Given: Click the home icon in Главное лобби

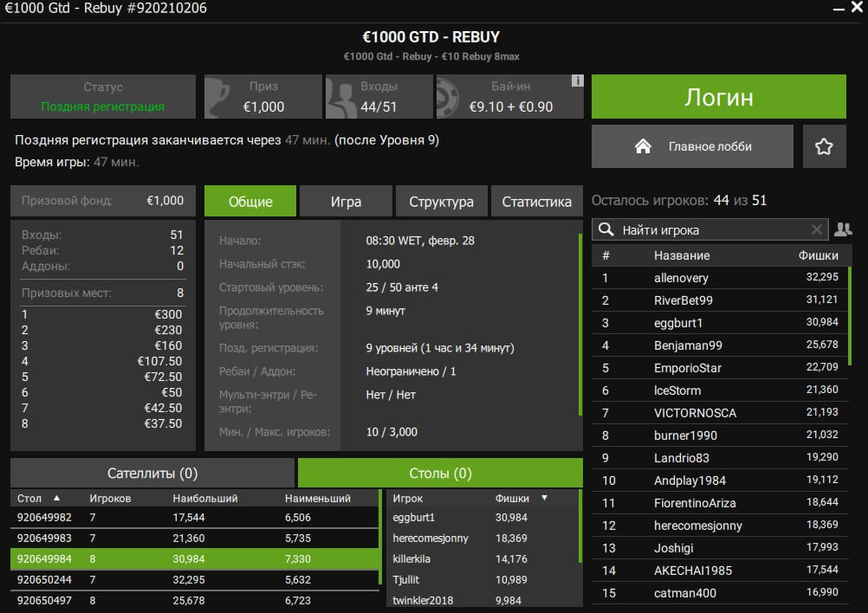Looking at the screenshot, I should 643,146.
